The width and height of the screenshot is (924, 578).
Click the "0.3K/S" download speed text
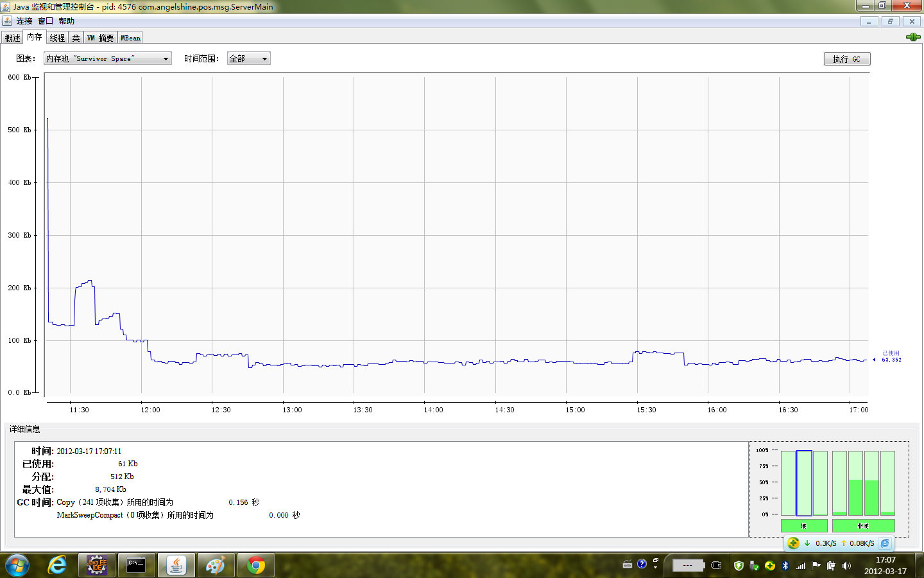point(826,543)
